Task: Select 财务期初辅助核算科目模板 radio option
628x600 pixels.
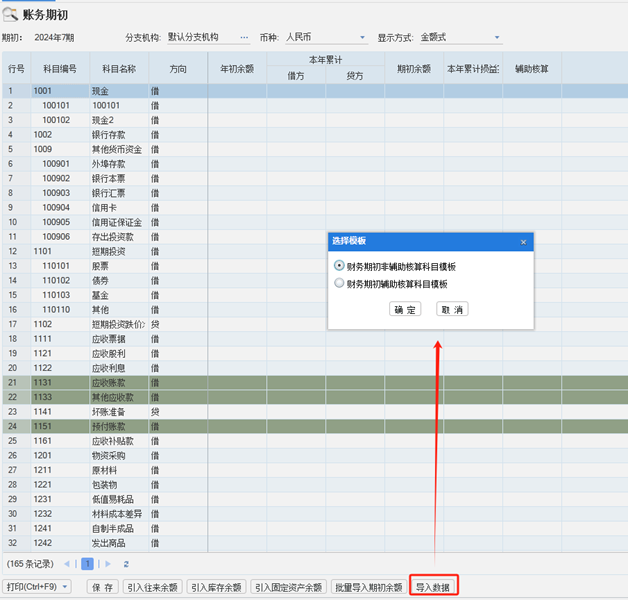Action: point(340,284)
